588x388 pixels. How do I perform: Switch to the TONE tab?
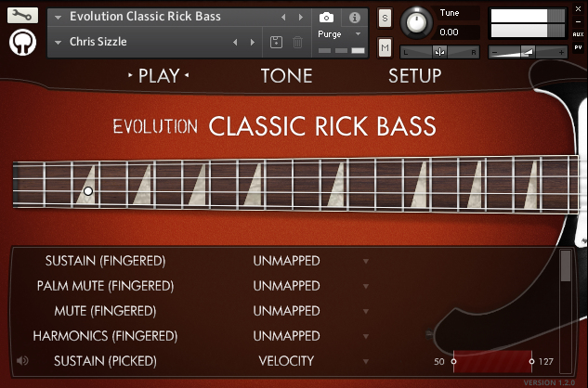[286, 76]
